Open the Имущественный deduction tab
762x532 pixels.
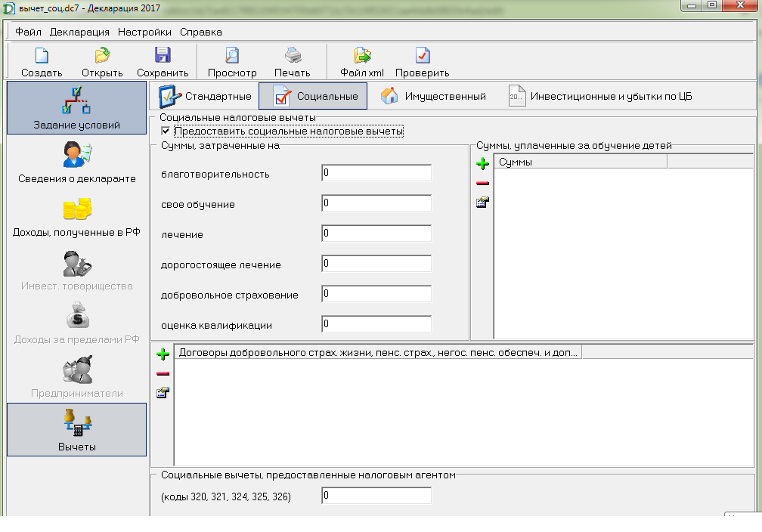click(x=433, y=96)
